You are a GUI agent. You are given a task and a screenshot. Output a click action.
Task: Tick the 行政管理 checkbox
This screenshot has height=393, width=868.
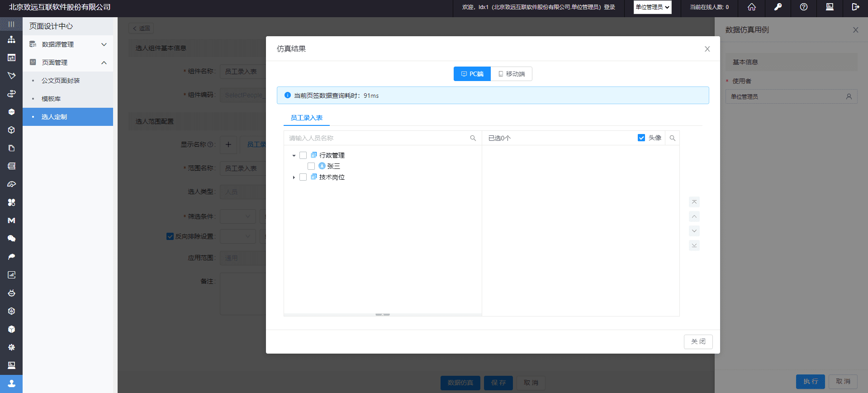303,155
